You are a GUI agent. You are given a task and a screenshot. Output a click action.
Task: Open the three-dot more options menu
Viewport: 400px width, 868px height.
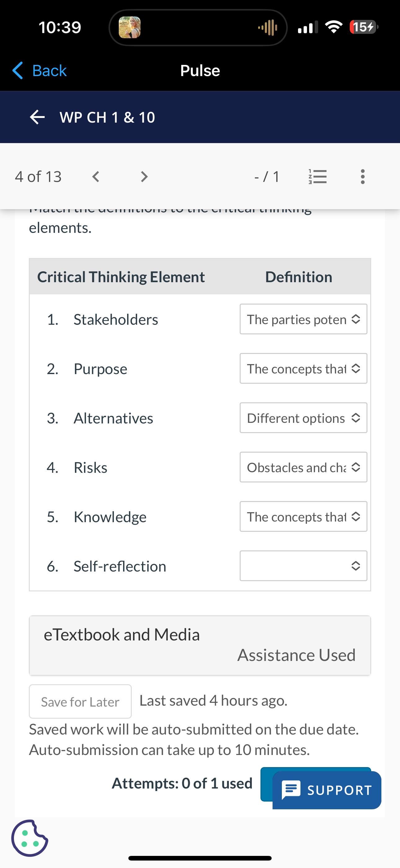click(362, 177)
